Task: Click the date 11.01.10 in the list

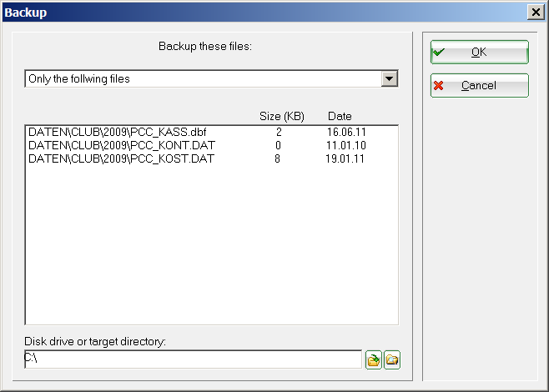Action: 345,145
